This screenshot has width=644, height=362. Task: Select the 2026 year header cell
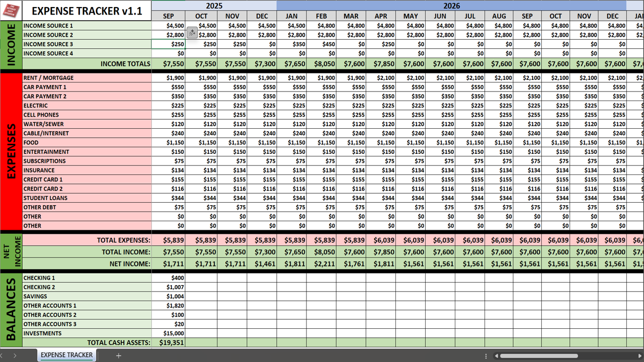[451, 6]
